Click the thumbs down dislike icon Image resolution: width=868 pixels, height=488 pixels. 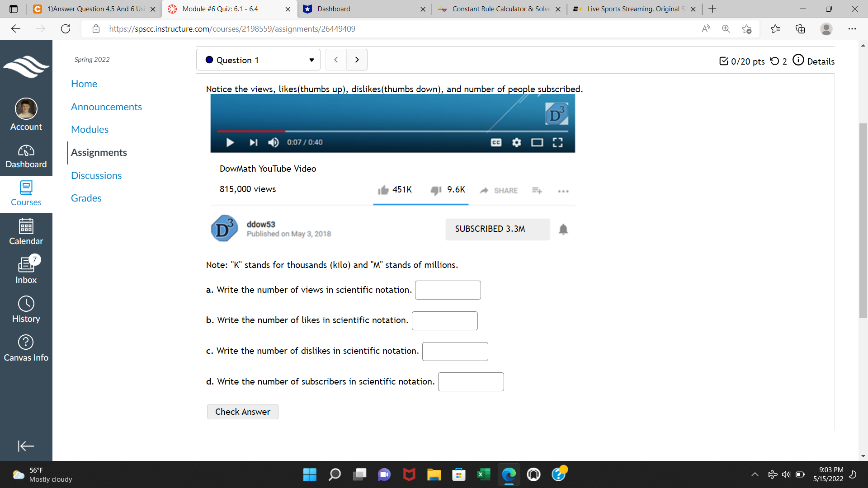tap(435, 190)
